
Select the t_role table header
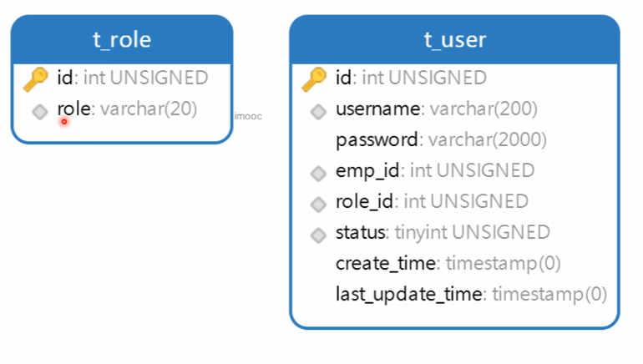[122, 38]
